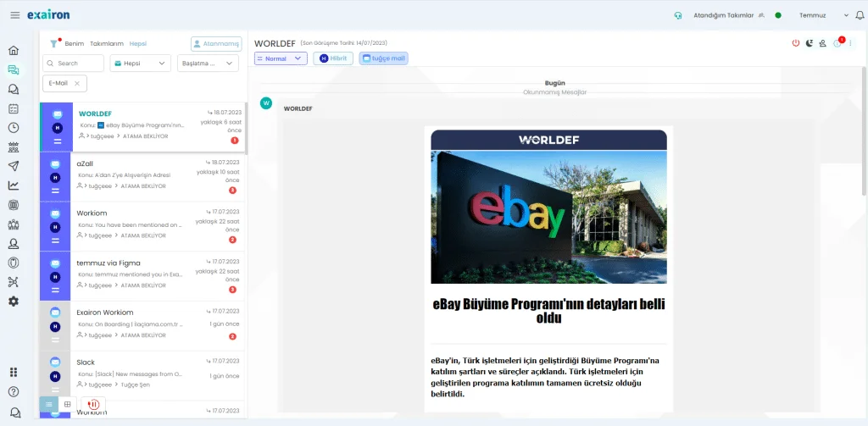Open the bottom chat support icon in sidebar

(x=15, y=412)
